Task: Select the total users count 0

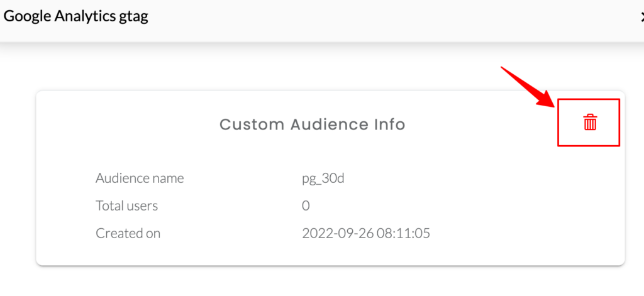Action: 306,206
